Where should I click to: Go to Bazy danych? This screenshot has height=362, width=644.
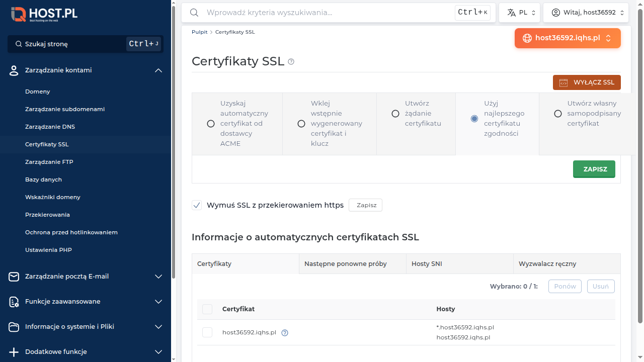coord(43,179)
